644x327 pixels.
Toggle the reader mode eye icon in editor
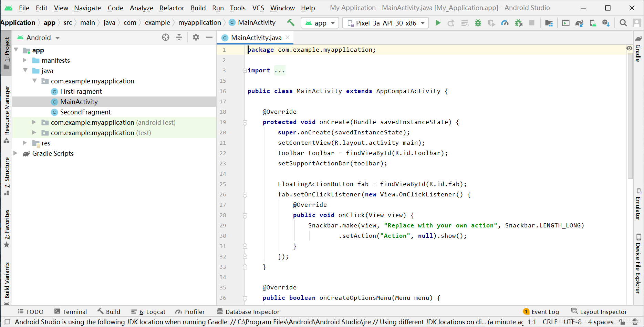(629, 48)
